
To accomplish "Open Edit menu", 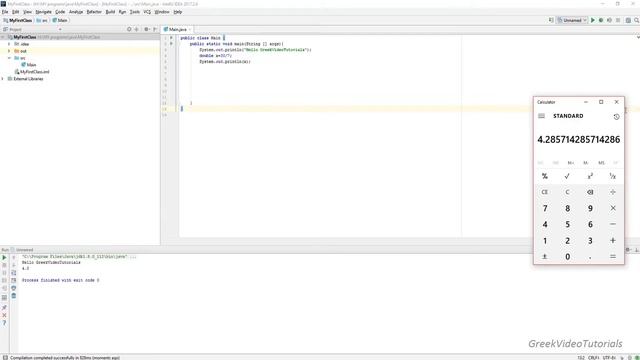I will [16, 12].
